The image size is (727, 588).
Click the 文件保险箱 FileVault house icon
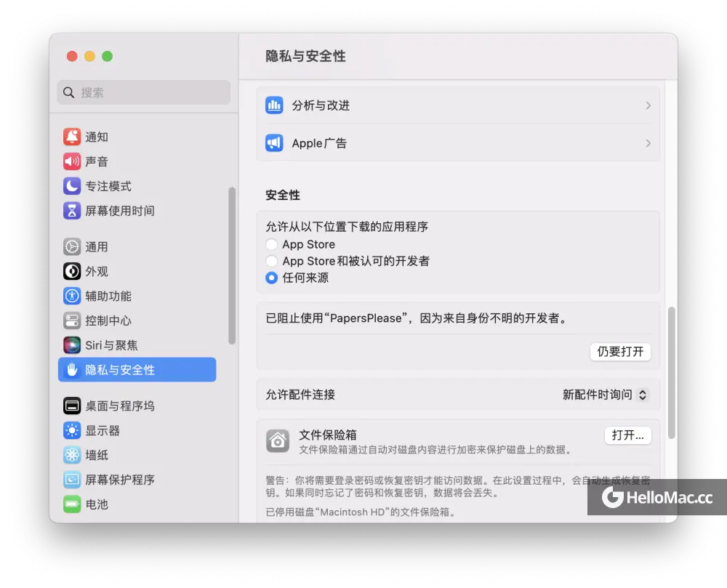(x=277, y=440)
